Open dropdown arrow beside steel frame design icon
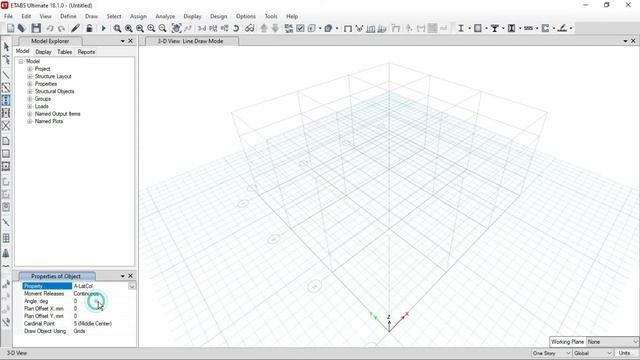Viewport: 640px width, 360px height. (469, 28)
